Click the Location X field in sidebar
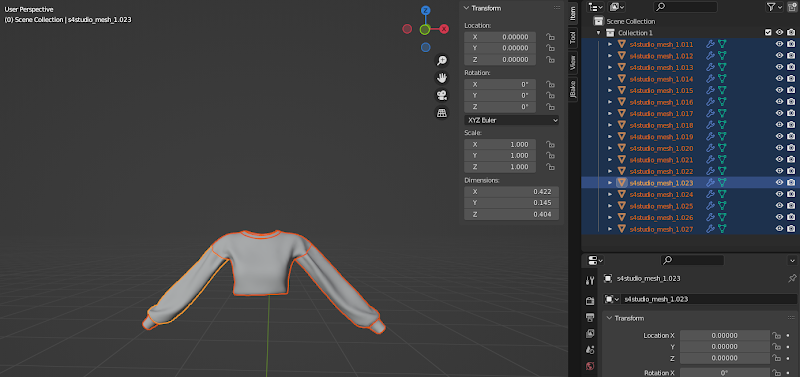The height and width of the screenshot is (377, 800). point(500,37)
